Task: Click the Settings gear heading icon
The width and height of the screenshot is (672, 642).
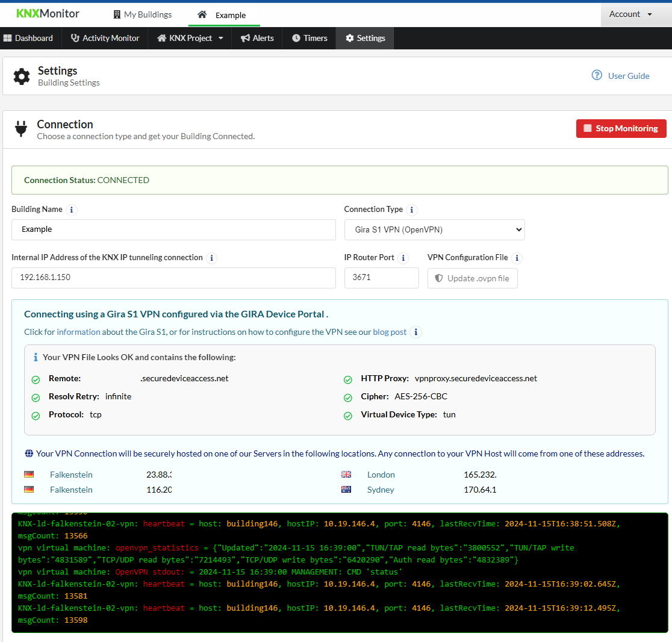Action: click(x=22, y=76)
